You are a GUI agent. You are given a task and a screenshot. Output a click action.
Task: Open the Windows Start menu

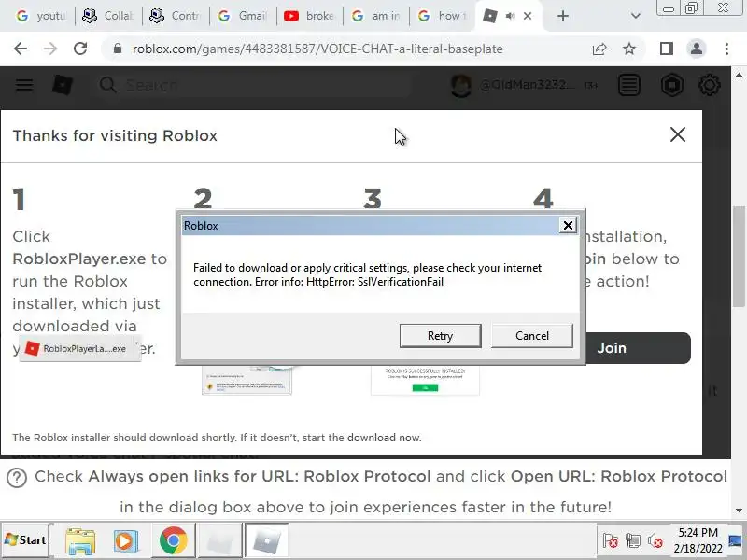tap(25, 540)
